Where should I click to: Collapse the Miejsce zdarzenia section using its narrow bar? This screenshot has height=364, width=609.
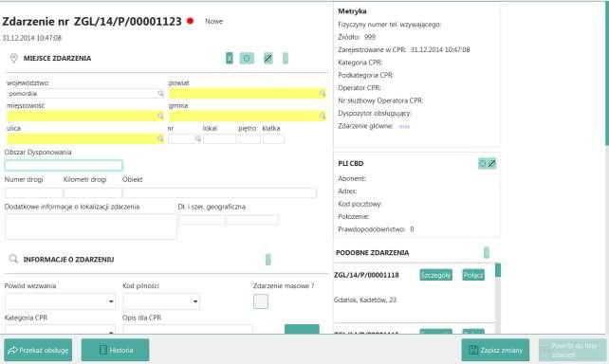(286, 58)
